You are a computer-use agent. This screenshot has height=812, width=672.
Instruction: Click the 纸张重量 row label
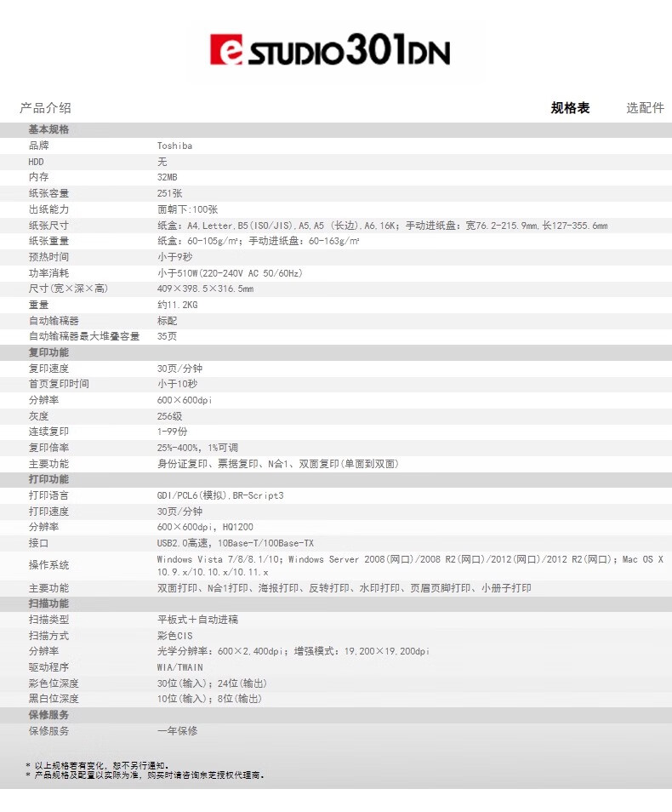pos(48,241)
